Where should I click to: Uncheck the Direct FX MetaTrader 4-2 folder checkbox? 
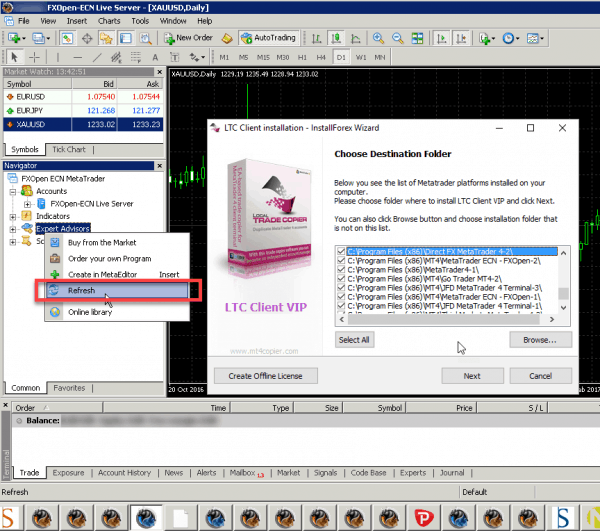point(341,251)
